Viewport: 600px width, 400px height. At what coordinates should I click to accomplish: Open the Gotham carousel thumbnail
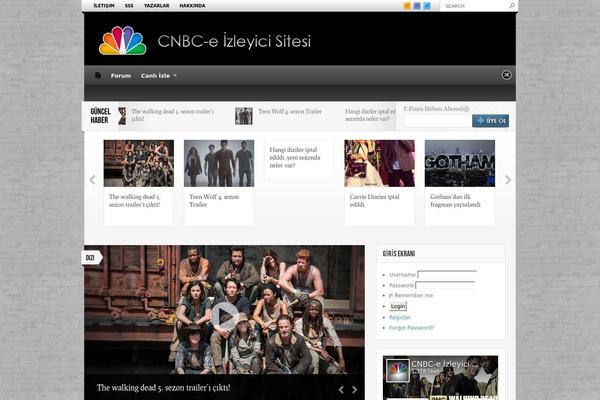pos(460,163)
